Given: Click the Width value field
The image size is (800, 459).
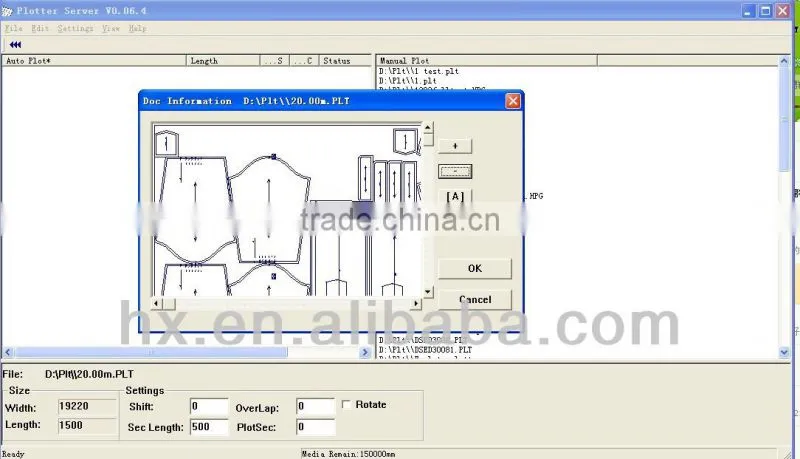Looking at the screenshot, I should coord(87,406).
